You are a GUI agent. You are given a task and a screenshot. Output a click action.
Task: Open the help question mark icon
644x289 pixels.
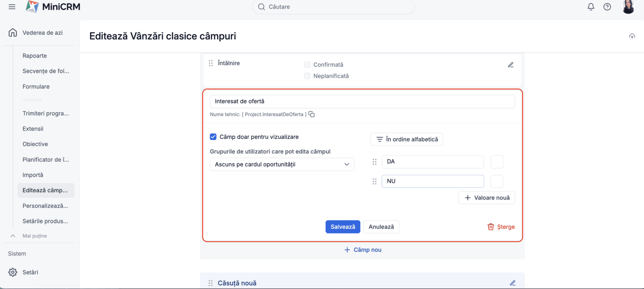tap(607, 7)
